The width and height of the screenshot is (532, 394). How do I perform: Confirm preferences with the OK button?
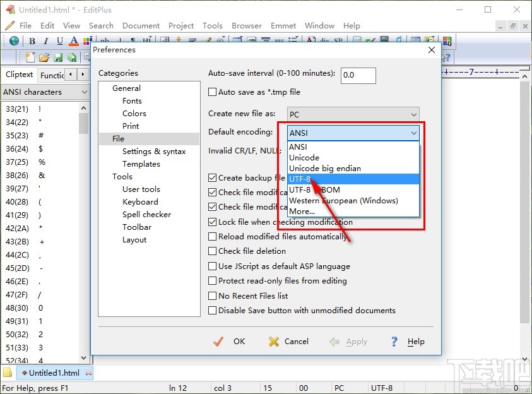pyautogui.click(x=229, y=342)
